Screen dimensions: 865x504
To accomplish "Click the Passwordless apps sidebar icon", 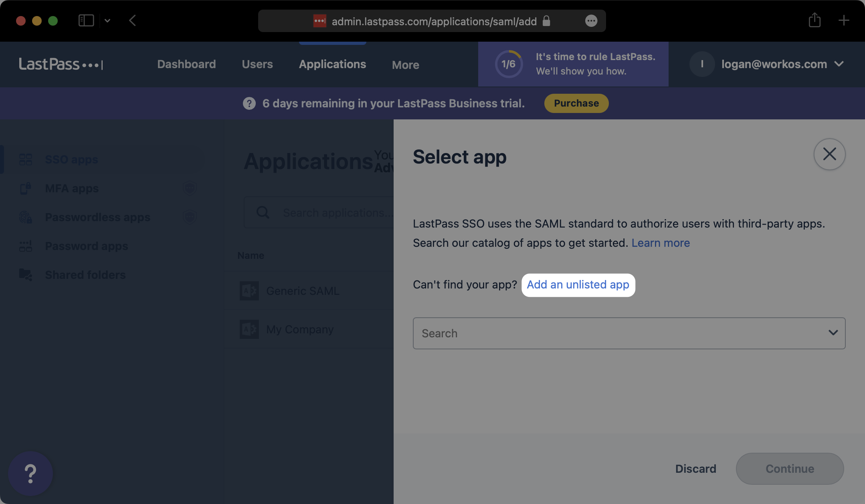I will tap(25, 217).
